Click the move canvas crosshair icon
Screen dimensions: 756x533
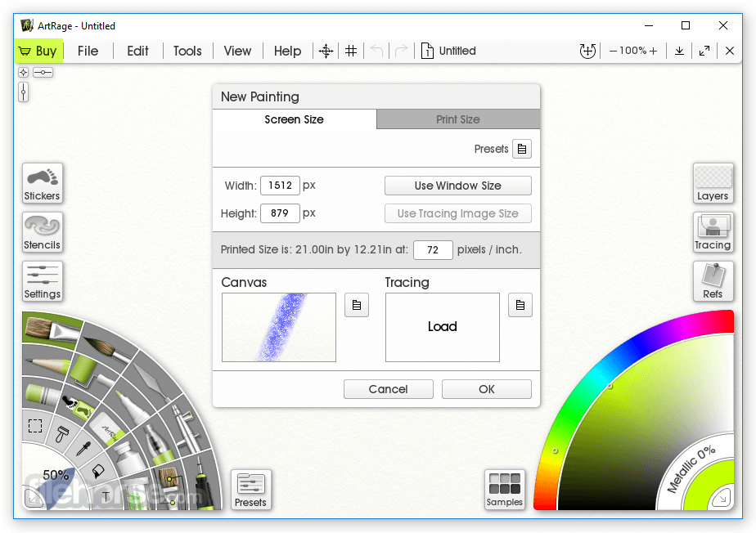point(326,51)
